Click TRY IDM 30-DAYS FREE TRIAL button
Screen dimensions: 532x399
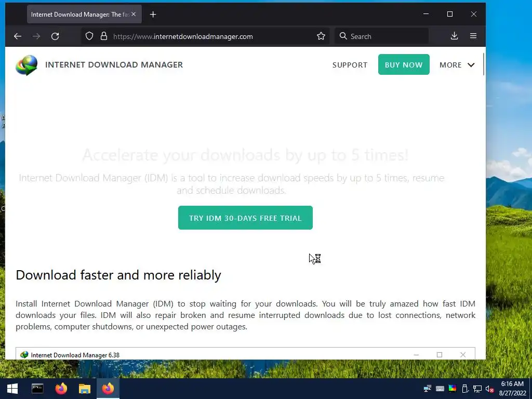pyautogui.click(x=245, y=218)
